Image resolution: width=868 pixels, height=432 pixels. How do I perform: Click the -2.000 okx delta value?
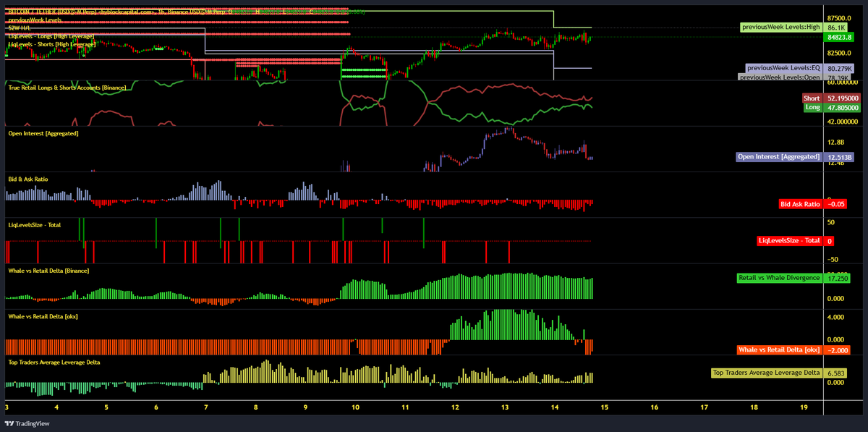pyautogui.click(x=838, y=350)
